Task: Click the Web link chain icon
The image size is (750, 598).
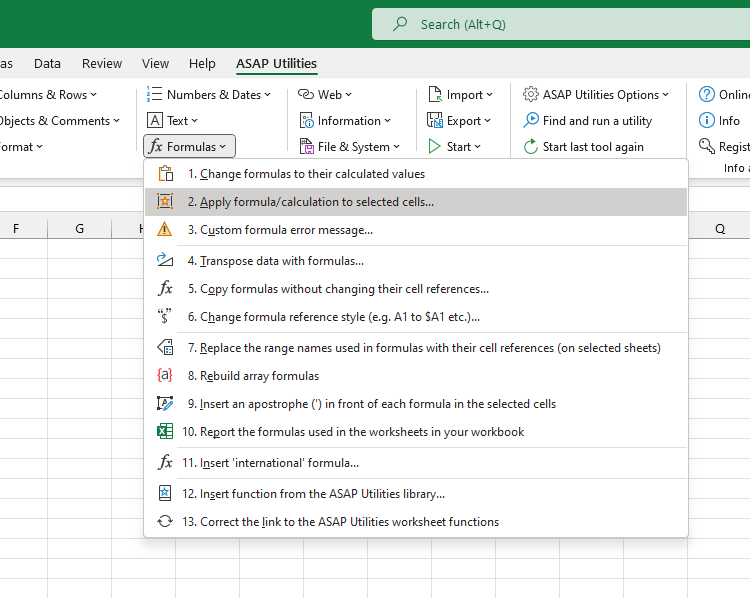Action: tap(306, 94)
